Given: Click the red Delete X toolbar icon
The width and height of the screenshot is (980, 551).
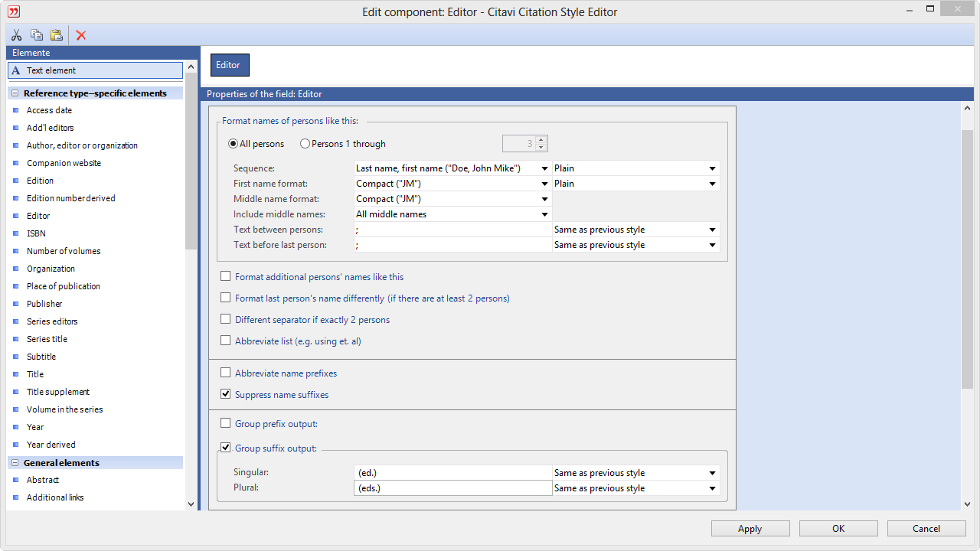Looking at the screenshot, I should (x=81, y=35).
